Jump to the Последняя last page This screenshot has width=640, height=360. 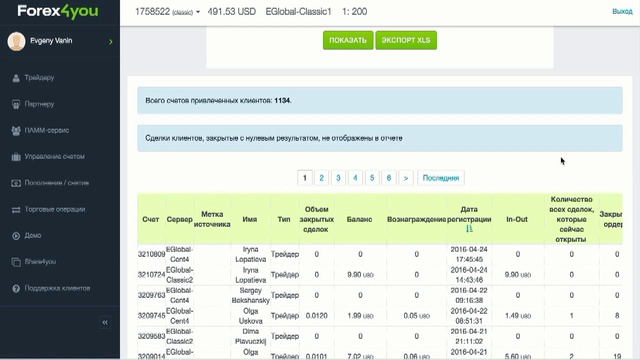pyautogui.click(x=441, y=178)
